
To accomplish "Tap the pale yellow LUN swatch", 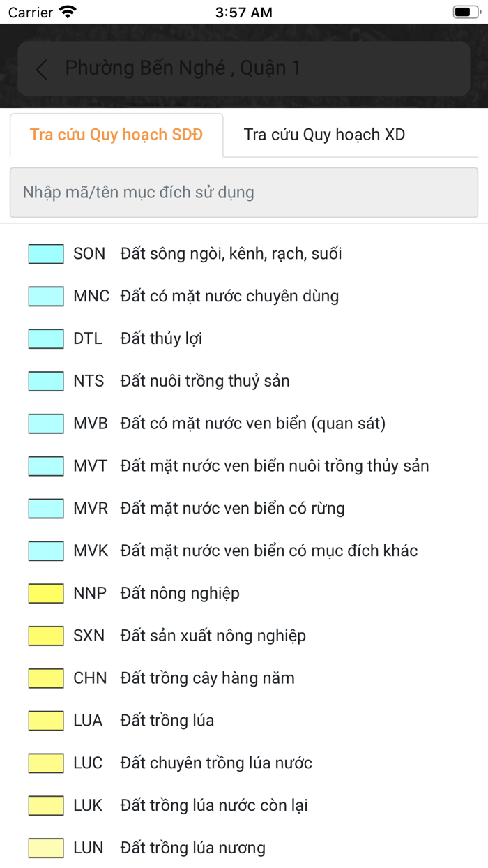I will (x=45, y=847).
